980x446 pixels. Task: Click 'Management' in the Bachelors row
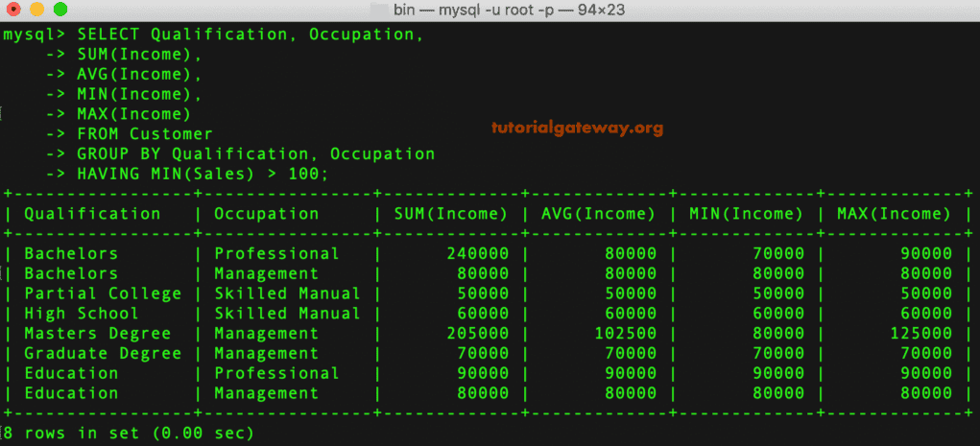[x=266, y=273]
